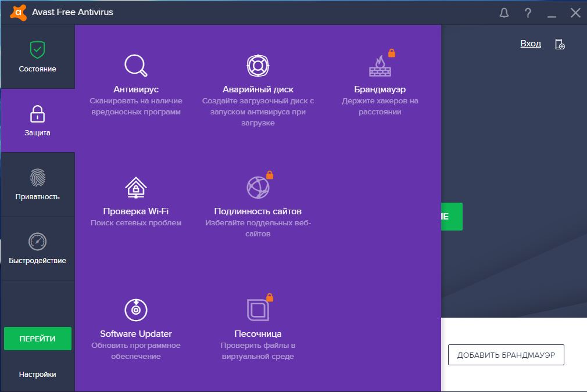Click the help question mark icon
Image resolution: width=587 pixels, height=392 pixels.
(x=528, y=13)
